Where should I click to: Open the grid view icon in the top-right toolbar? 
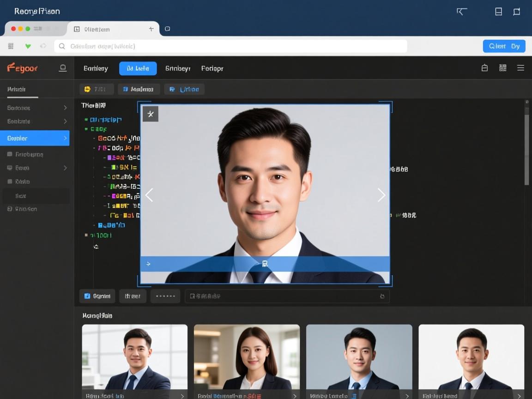[x=502, y=67]
